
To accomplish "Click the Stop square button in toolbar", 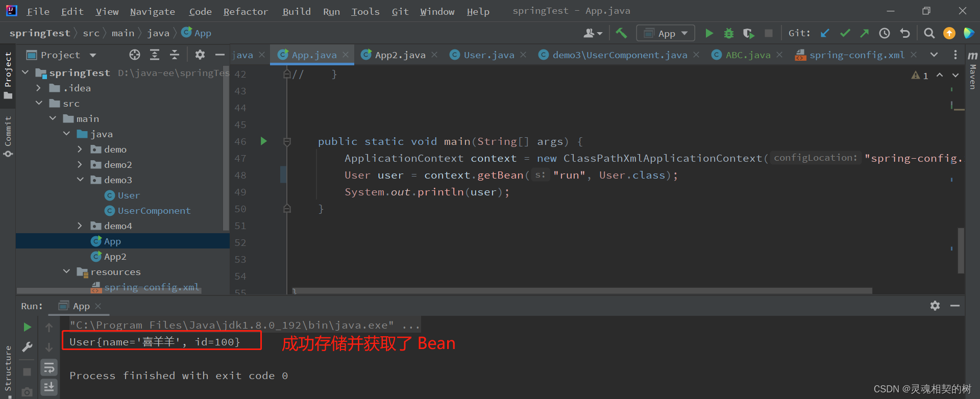I will click(x=768, y=33).
